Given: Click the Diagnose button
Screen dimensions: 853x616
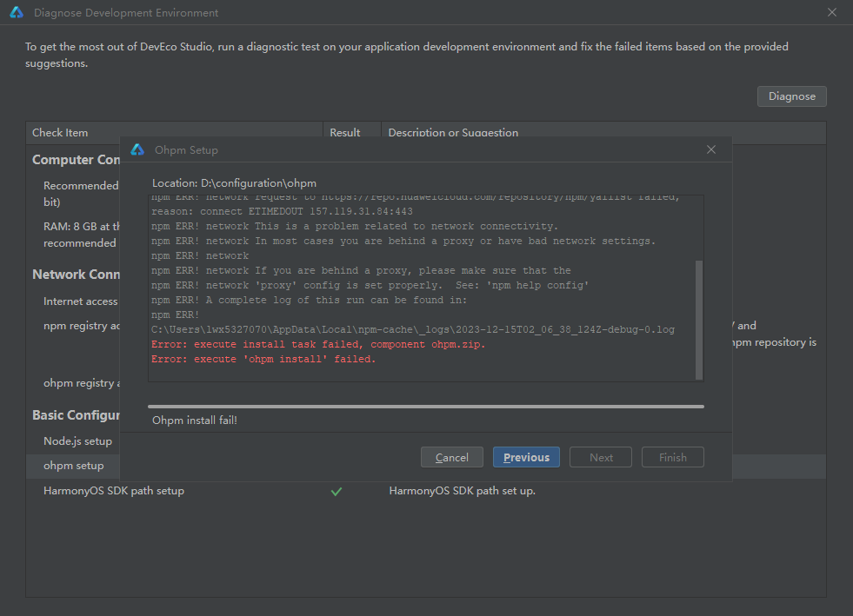Looking at the screenshot, I should [791, 96].
